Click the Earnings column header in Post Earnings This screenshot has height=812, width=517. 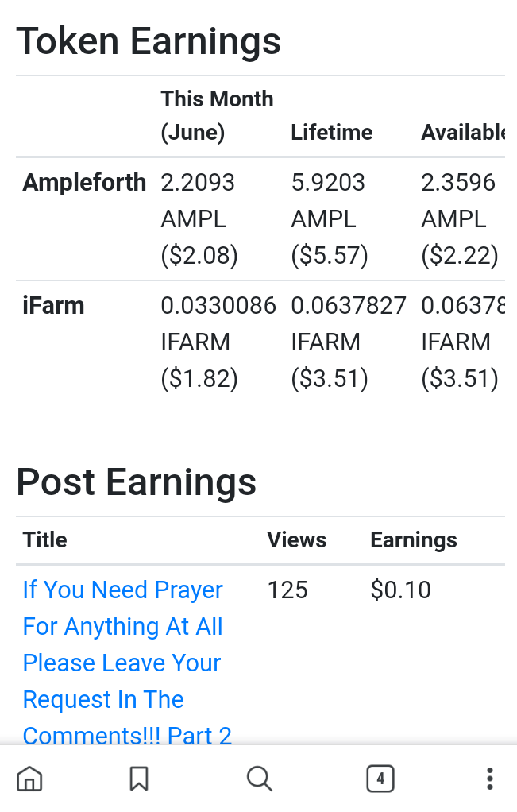pyautogui.click(x=414, y=540)
